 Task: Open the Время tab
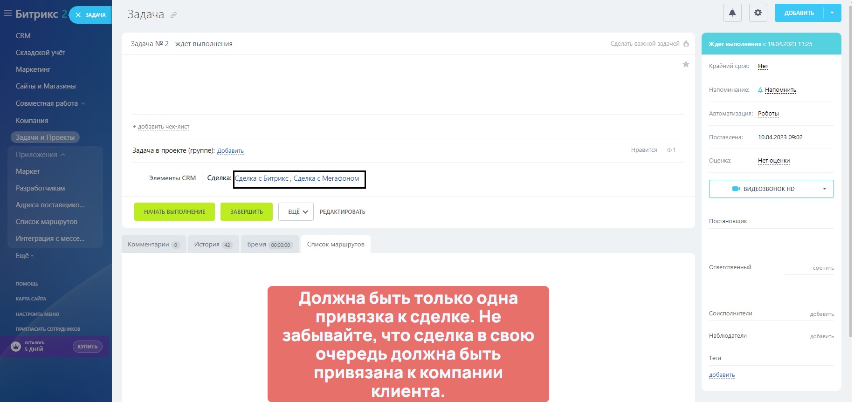(269, 245)
